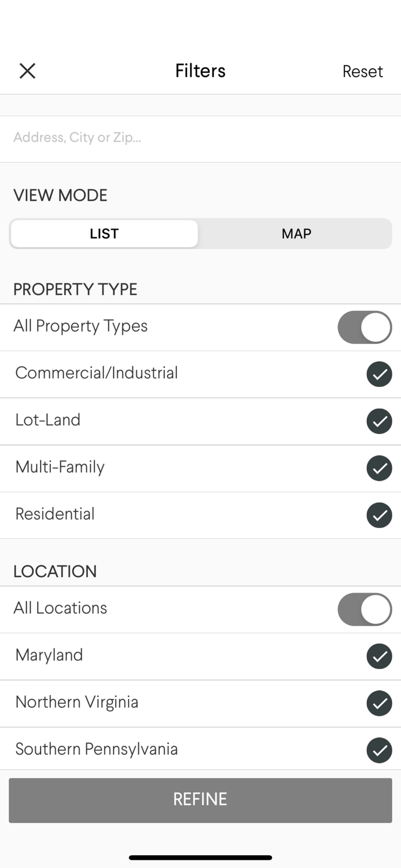
Task: Click the Address, City or Zip search field
Action: (200, 137)
